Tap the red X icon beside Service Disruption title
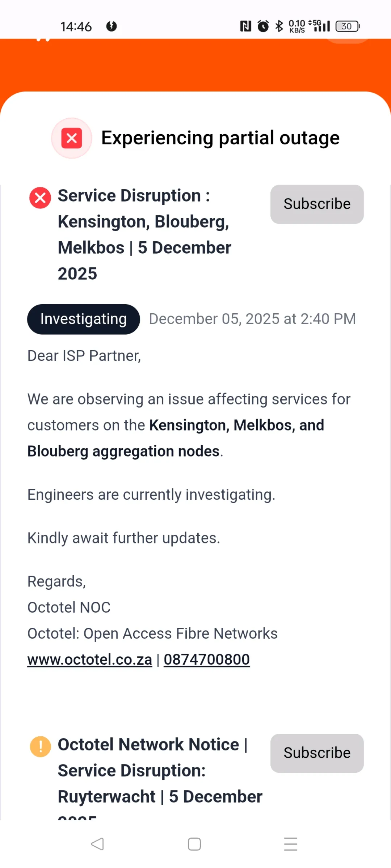The image size is (391, 868). (40, 198)
